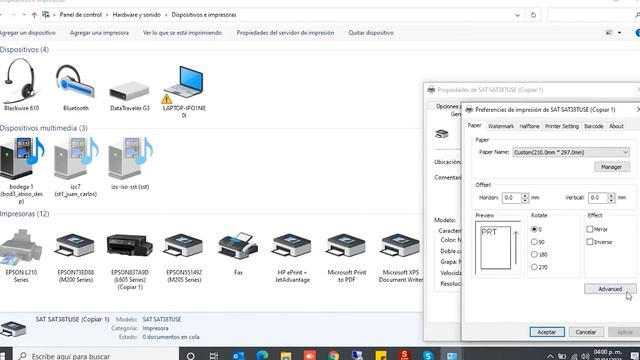Select the EPSON L210 Series printer
The width and height of the screenshot is (640, 360).
[x=21, y=256]
